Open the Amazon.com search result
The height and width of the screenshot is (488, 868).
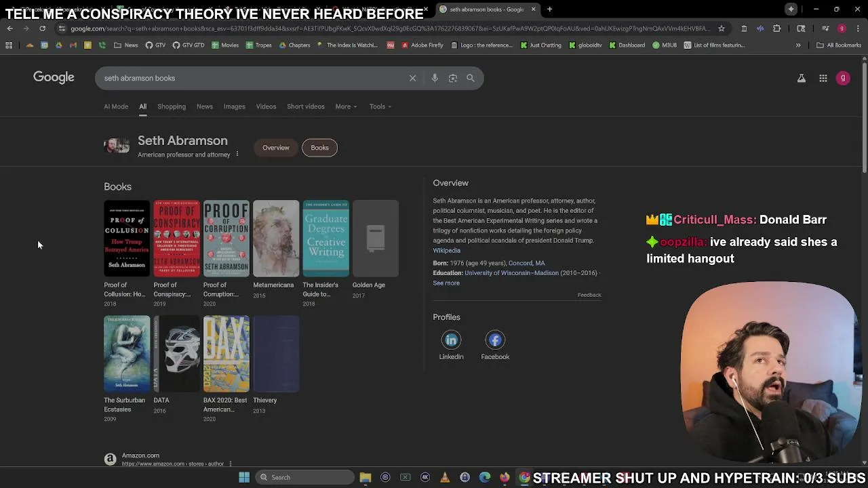140,455
